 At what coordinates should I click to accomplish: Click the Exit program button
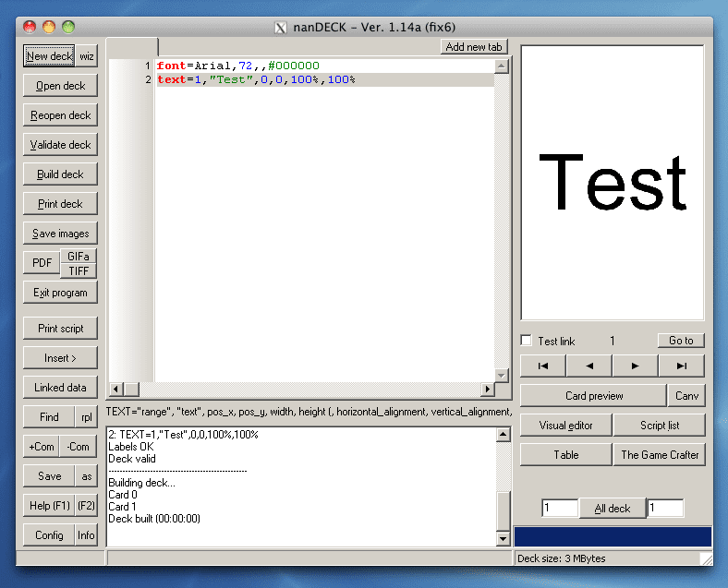[60, 293]
